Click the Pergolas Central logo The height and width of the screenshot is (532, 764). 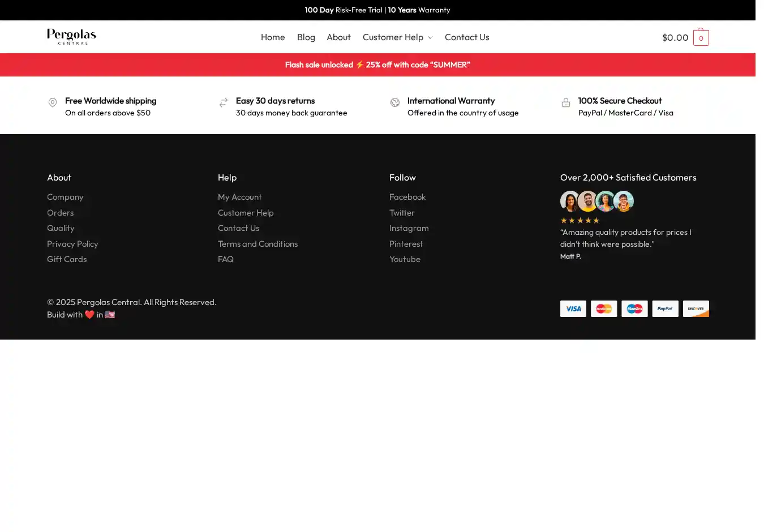coord(71,37)
